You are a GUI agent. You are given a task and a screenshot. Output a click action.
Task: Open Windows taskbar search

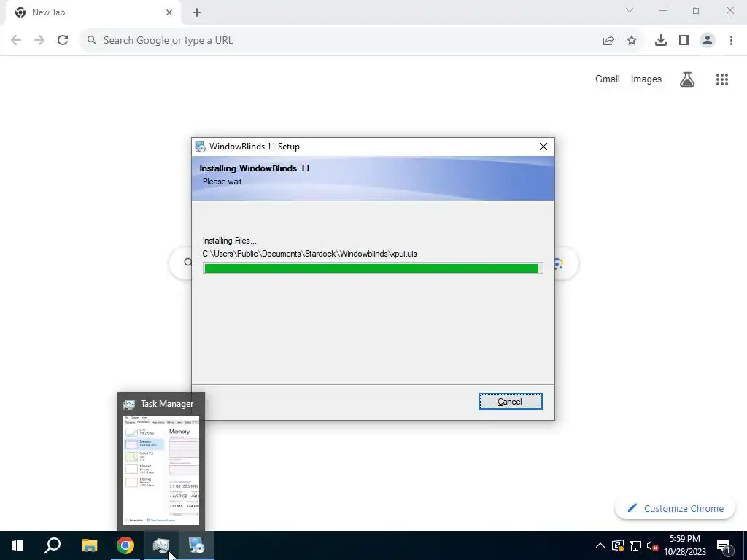(53, 545)
